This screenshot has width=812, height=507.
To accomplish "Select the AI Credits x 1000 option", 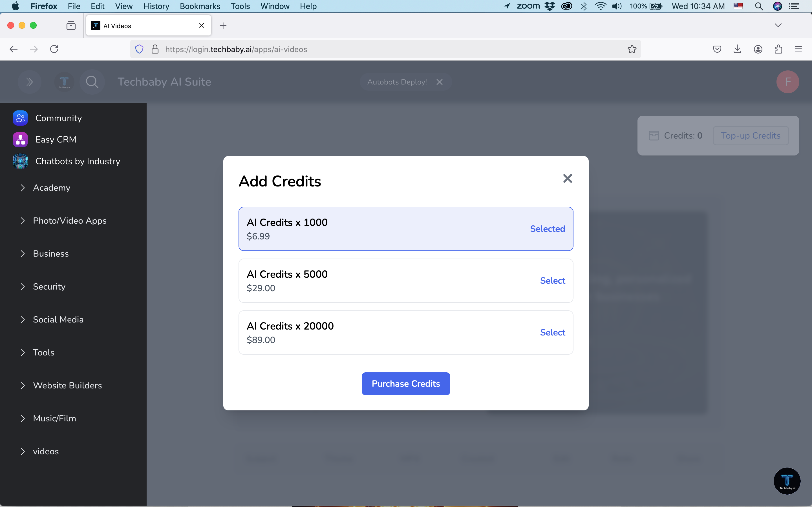I will click(405, 229).
